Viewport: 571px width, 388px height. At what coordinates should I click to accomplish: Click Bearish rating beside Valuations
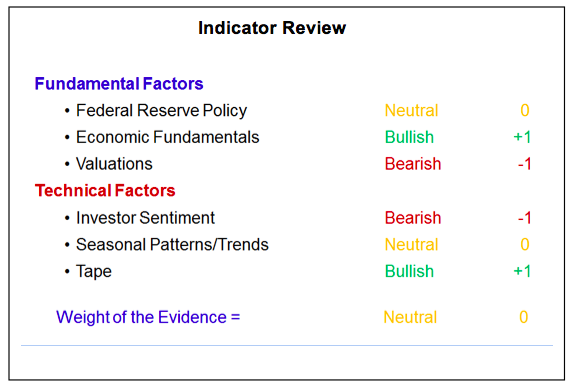[413, 164]
